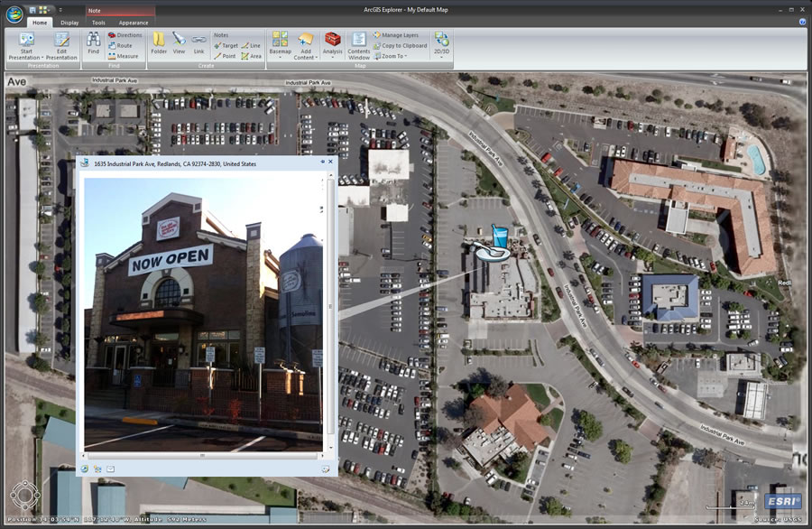Open the Analysis toolbox
The width and height of the screenshot is (812, 529).
(332, 45)
